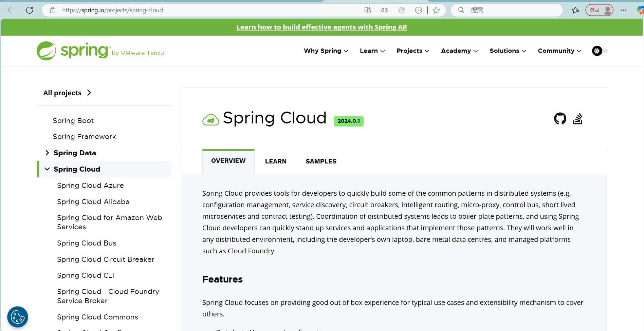
Task: Expand the Community navigation menu
Action: (x=560, y=51)
